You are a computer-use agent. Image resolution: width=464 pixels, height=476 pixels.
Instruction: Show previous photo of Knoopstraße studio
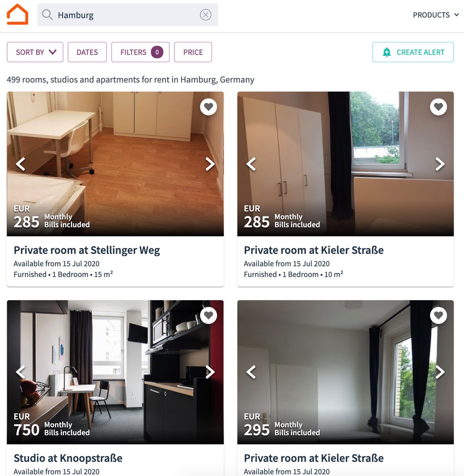[x=20, y=372]
